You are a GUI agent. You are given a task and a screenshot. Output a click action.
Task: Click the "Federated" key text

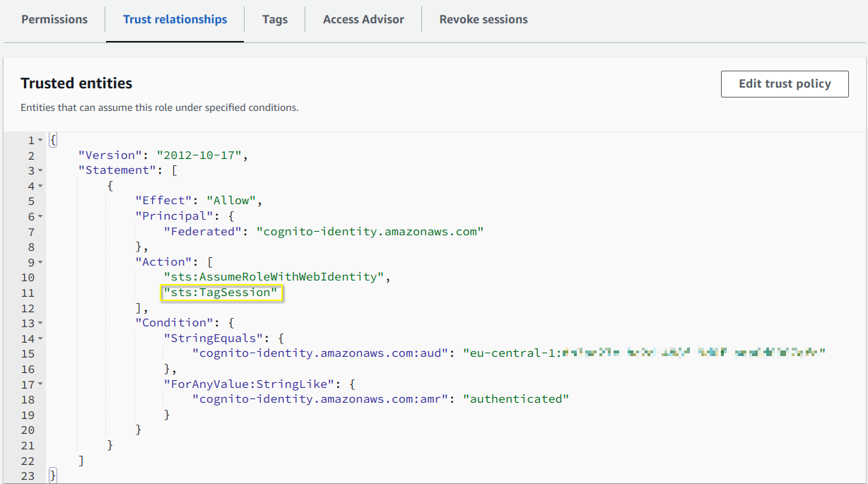[x=202, y=232]
